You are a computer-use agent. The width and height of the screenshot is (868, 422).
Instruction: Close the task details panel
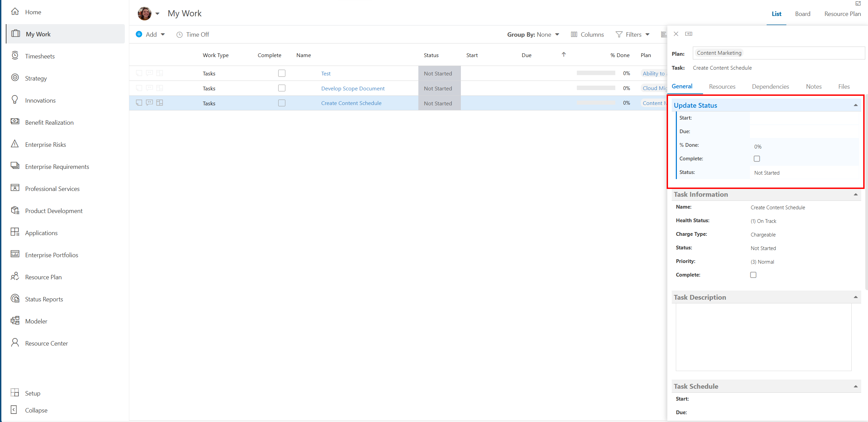click(676, 34)
